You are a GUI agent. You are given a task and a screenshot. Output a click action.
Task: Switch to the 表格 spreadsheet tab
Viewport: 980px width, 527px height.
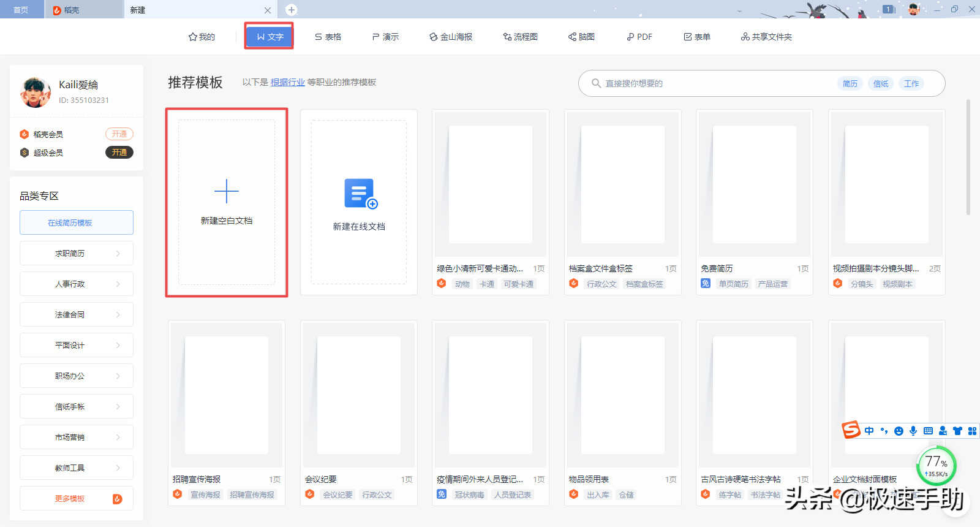pyautogui.click(x=328, y=37)
